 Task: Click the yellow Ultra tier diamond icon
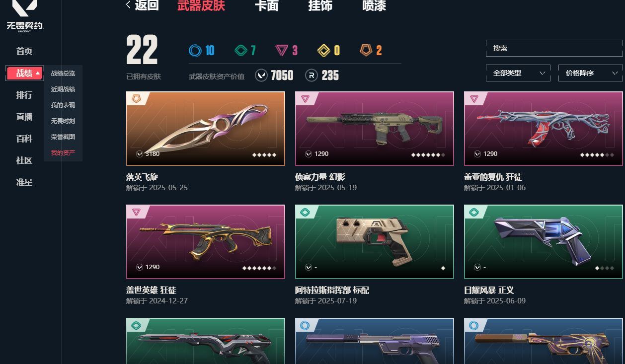324,50
